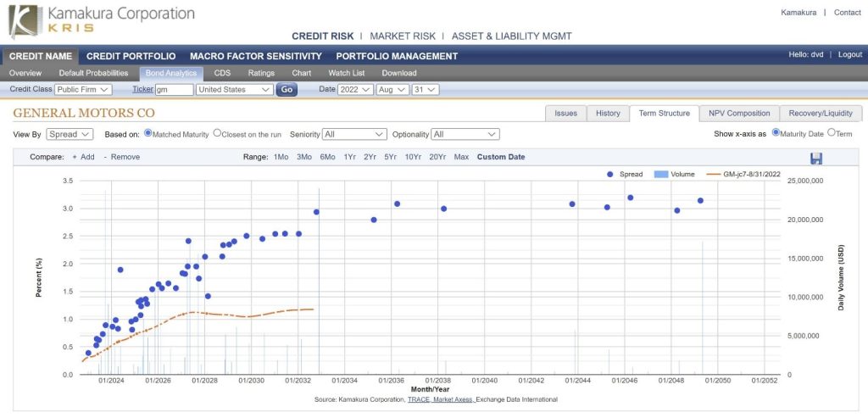Go to the Ratings subtab
This screenshot has width=868, height=418.
click(261, 73)
